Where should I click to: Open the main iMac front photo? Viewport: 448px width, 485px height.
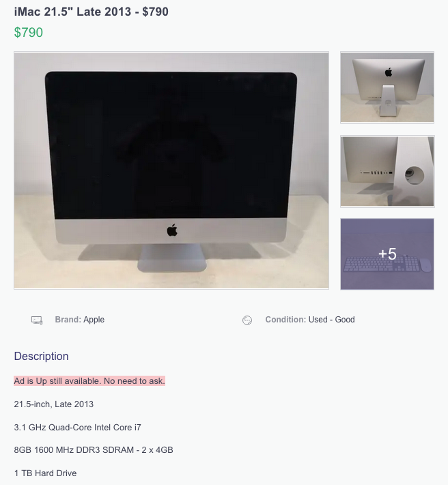(171, 170)
